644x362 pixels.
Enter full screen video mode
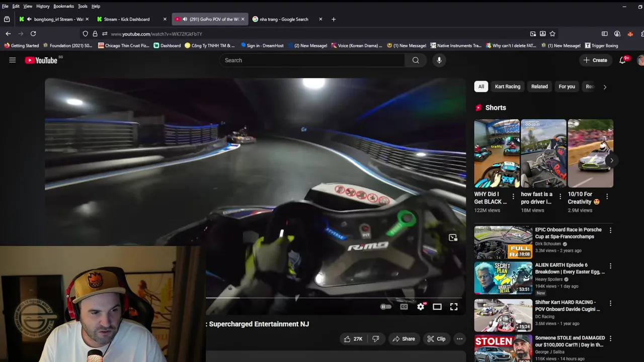coord(454,307)
